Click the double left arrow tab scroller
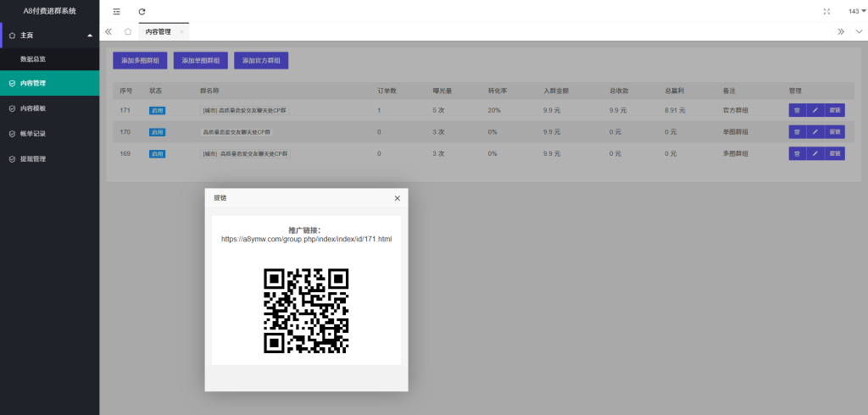Viewport: 868px width, 415px height. pos(108,31)
